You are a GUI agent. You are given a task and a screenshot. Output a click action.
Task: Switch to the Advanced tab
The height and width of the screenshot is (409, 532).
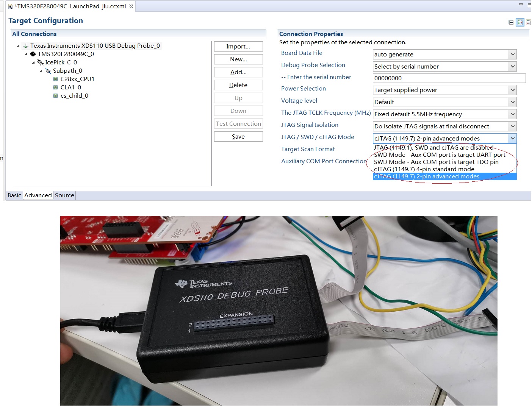tap(38, 195)
